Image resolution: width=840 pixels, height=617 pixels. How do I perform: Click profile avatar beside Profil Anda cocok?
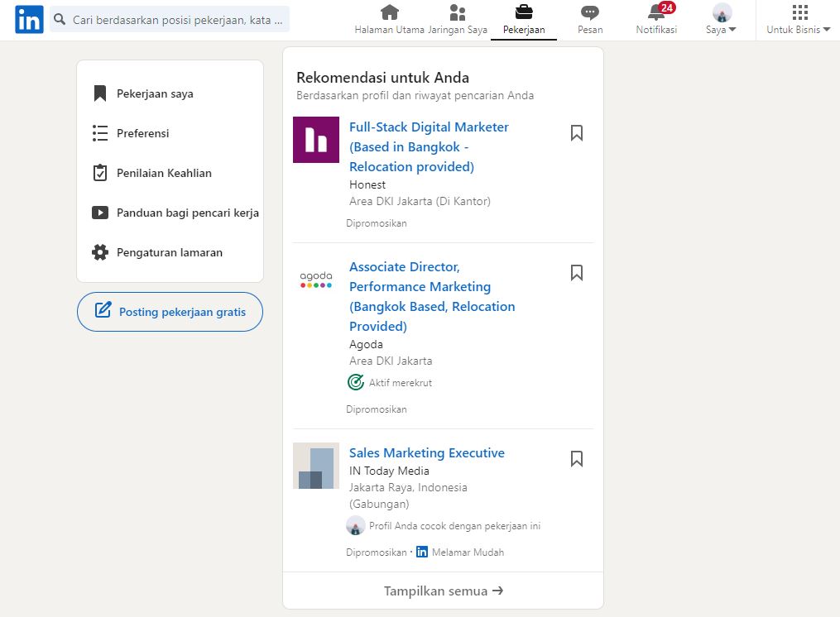pyautogui.click(x=356, y=526)
